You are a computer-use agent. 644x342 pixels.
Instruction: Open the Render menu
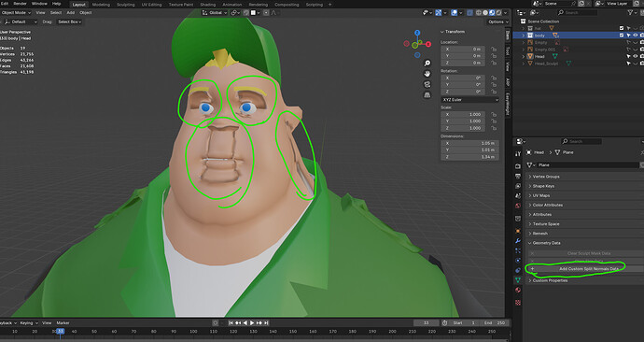[x=20, y=4]
